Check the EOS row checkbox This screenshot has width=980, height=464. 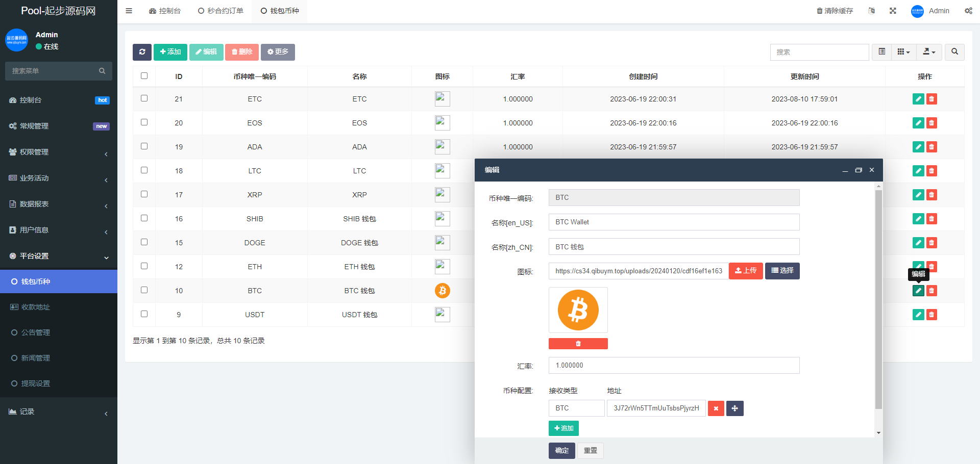144,122
